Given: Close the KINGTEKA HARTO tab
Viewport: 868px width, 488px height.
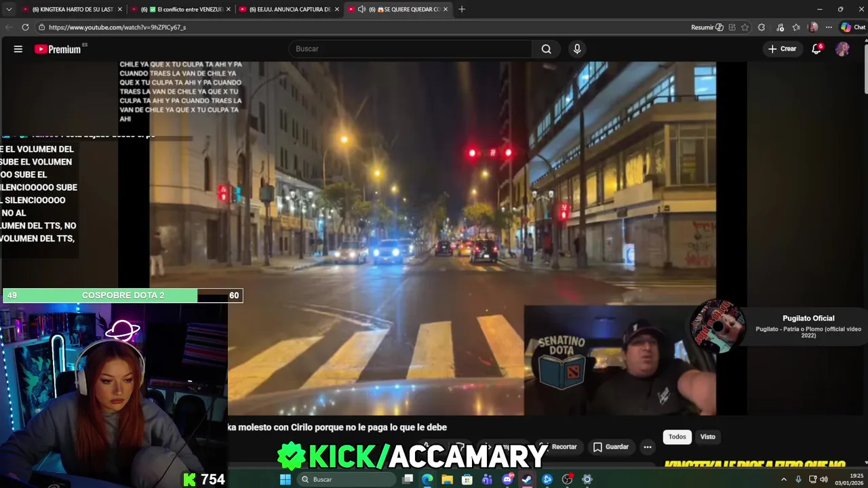Looking at the screenshot, I should [120, 9].
